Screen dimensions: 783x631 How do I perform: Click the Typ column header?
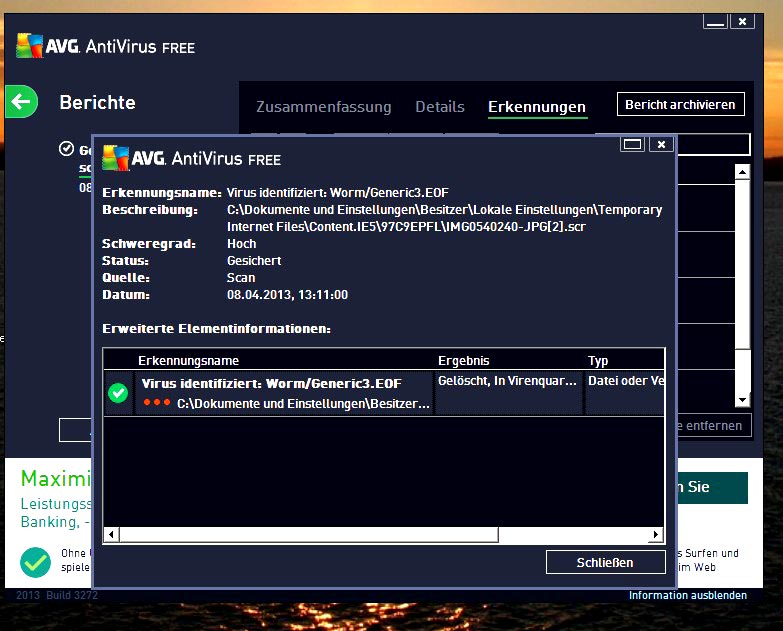click(x=598, y=360)
